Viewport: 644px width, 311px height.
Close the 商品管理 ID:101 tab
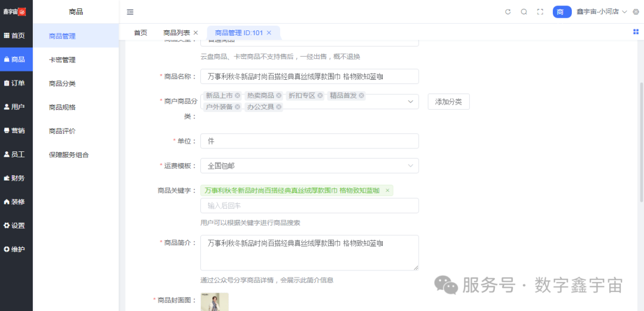pyautogui.click(x=269, y=33)
